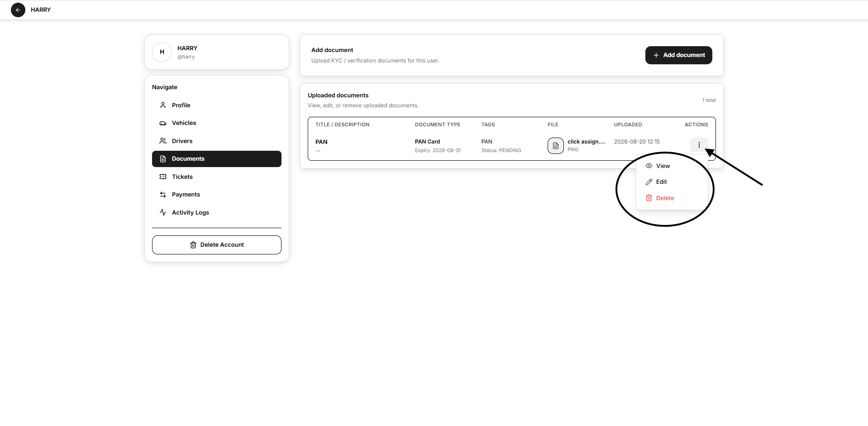This screenshot has height=426, width=868.
Task: Click the UPLOADED column header
Action: point(628,125)
